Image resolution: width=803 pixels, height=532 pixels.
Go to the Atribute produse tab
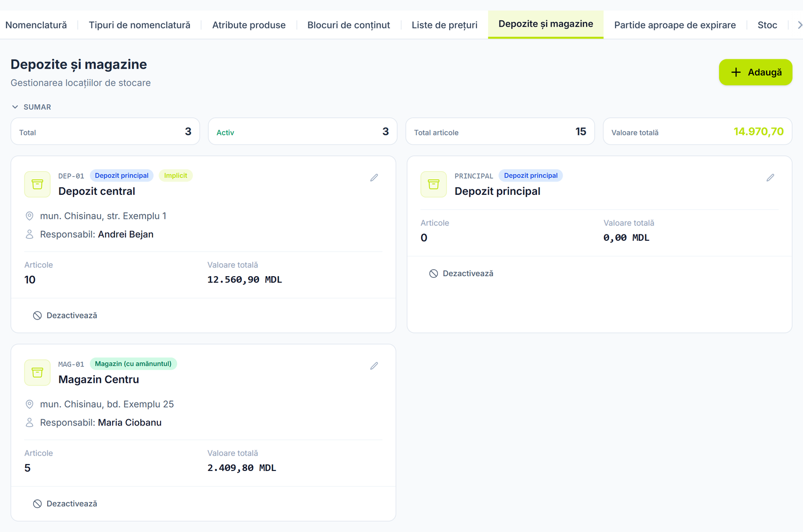[x=249, y=25]
